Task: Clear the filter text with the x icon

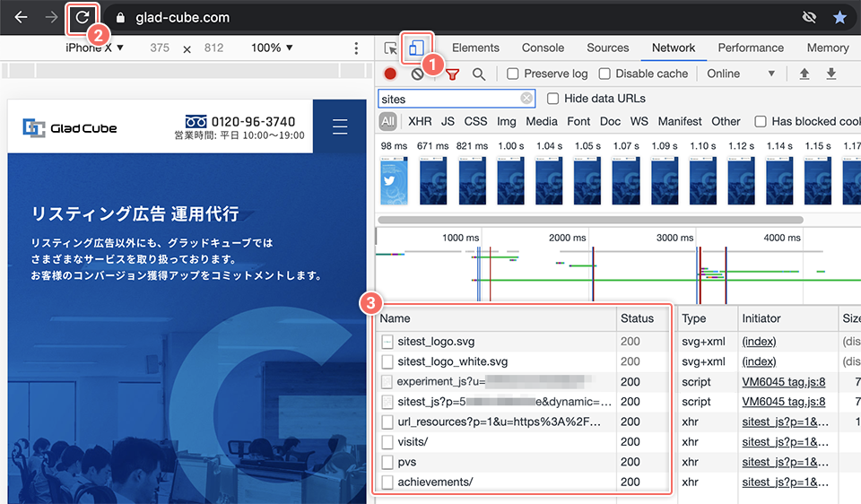Action: [x=526, y=99]
